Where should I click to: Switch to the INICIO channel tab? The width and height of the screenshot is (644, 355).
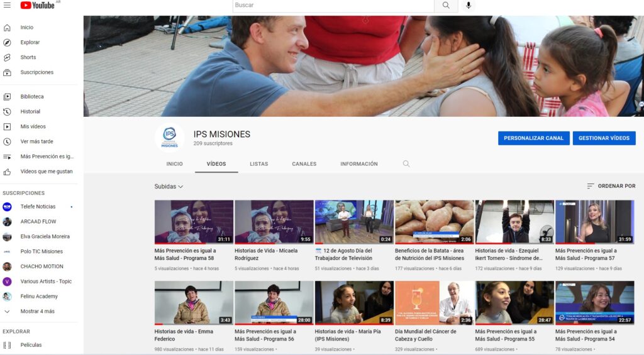pos(175,164)
